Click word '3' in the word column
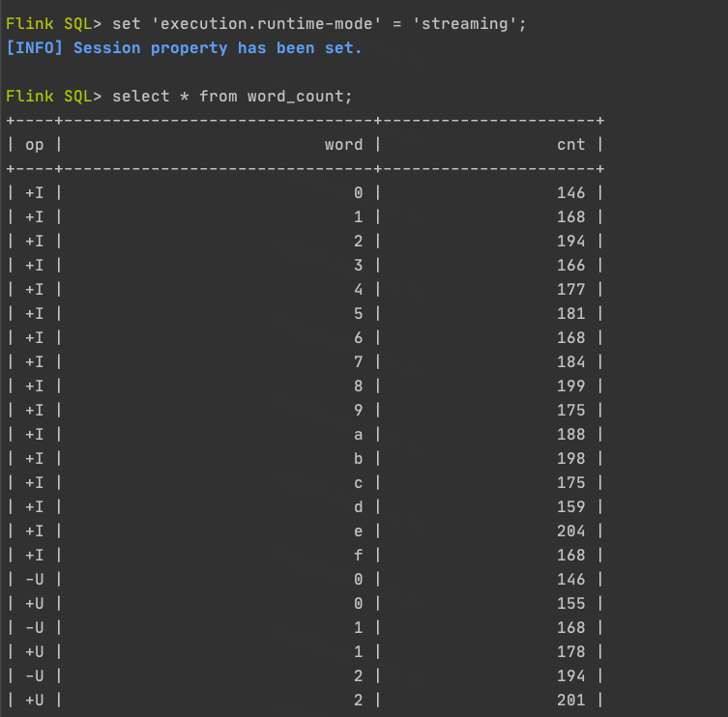728x717 pixels. coord(358,265)
